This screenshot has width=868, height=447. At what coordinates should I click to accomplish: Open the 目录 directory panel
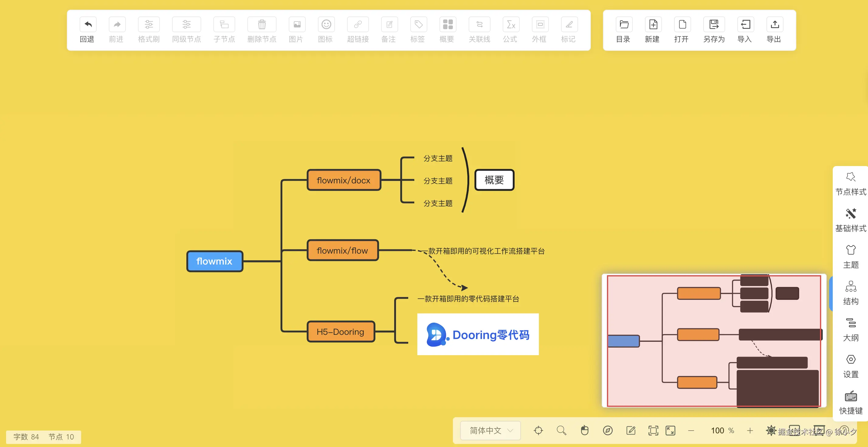coord(624,25)
